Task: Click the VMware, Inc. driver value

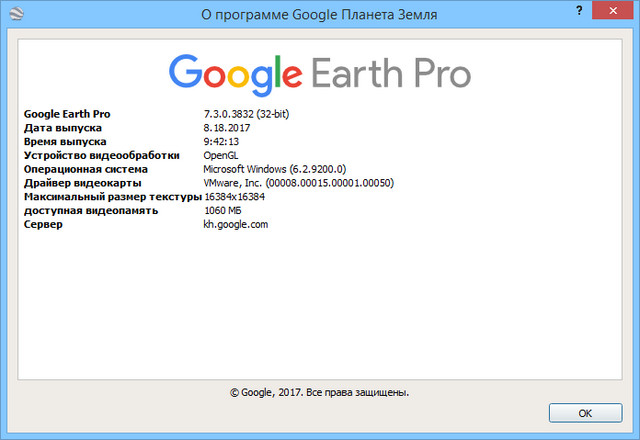Action: click(x=298, y=183)
